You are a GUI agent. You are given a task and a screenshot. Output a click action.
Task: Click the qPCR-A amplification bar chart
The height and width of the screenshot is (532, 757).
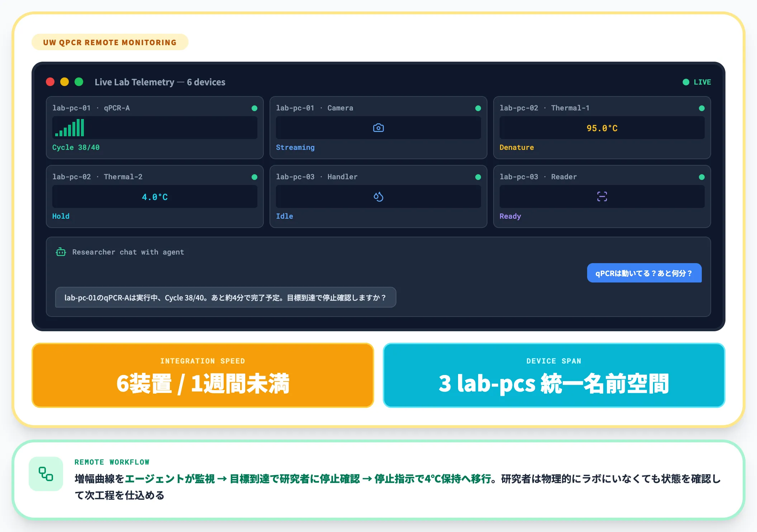(70, 128)
